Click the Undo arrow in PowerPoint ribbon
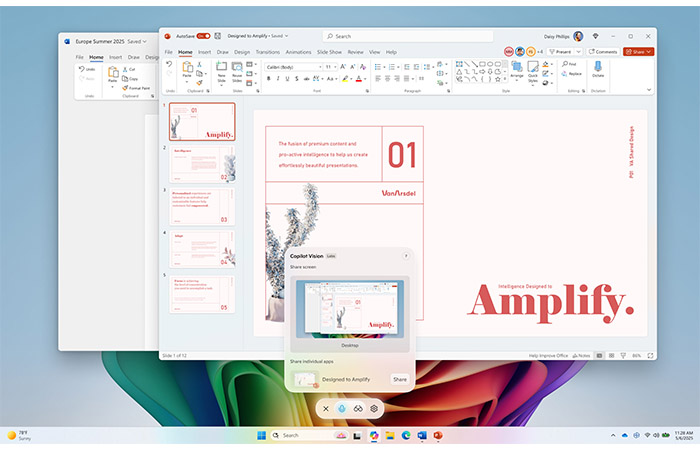 (x=169, y=64)
